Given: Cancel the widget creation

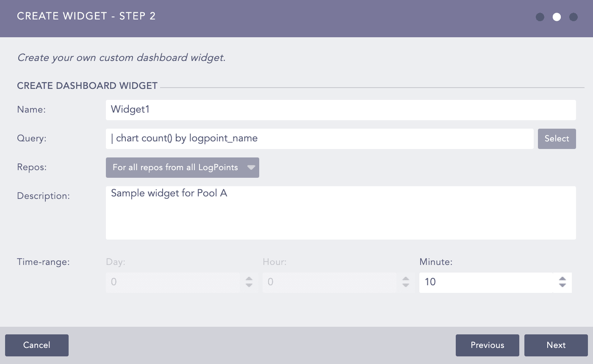Looking at the screenshot, I should (37, 345).
